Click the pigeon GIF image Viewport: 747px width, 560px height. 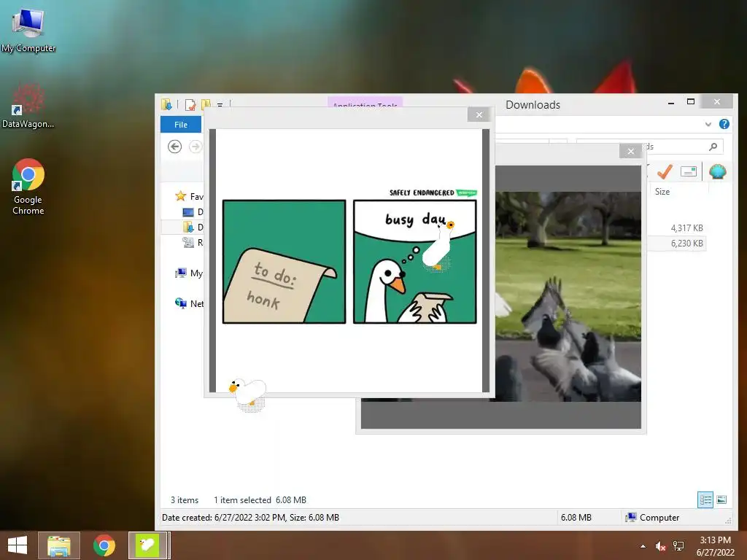click(568, 297)
